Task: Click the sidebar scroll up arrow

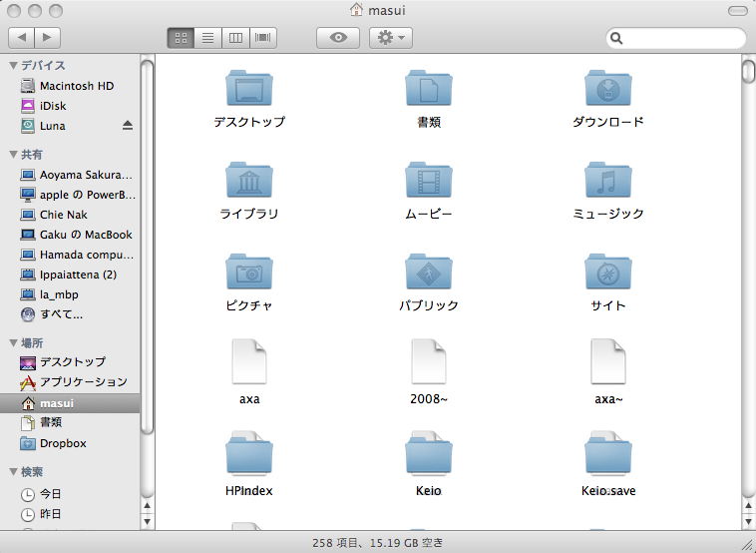Action: coord(147,506)
